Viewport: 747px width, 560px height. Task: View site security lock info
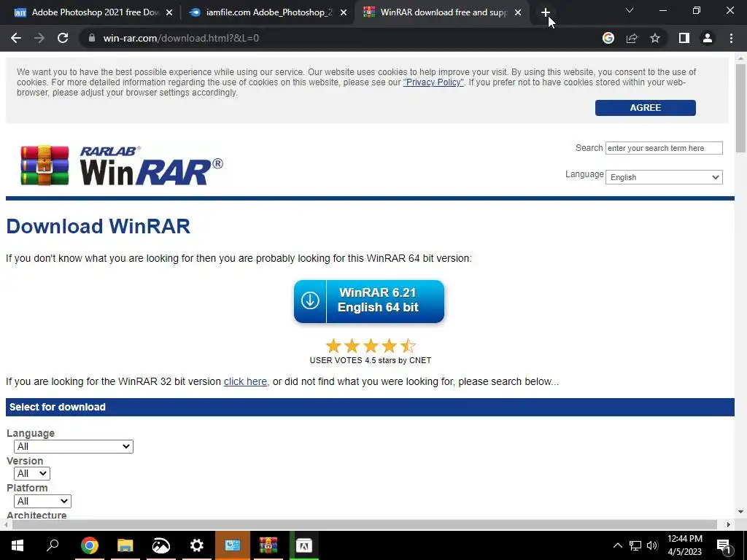(92, 38)
